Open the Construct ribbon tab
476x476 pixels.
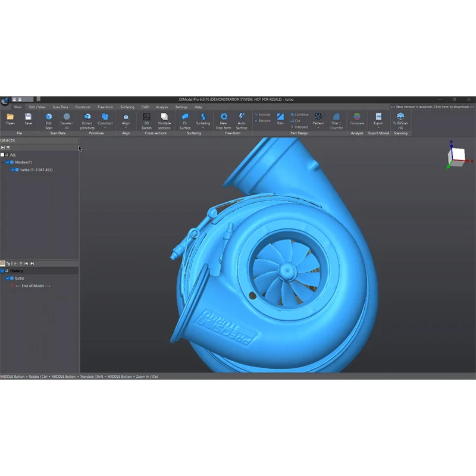point(83,107)
